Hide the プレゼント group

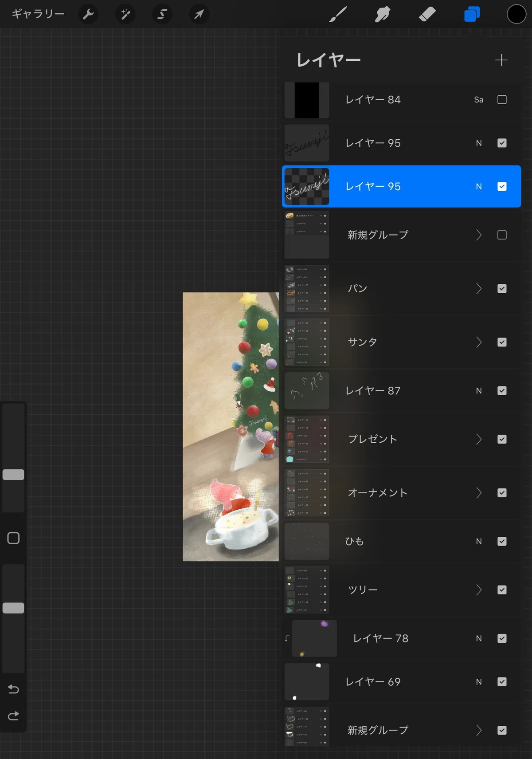pyautogui.click(x=502, y=439)
